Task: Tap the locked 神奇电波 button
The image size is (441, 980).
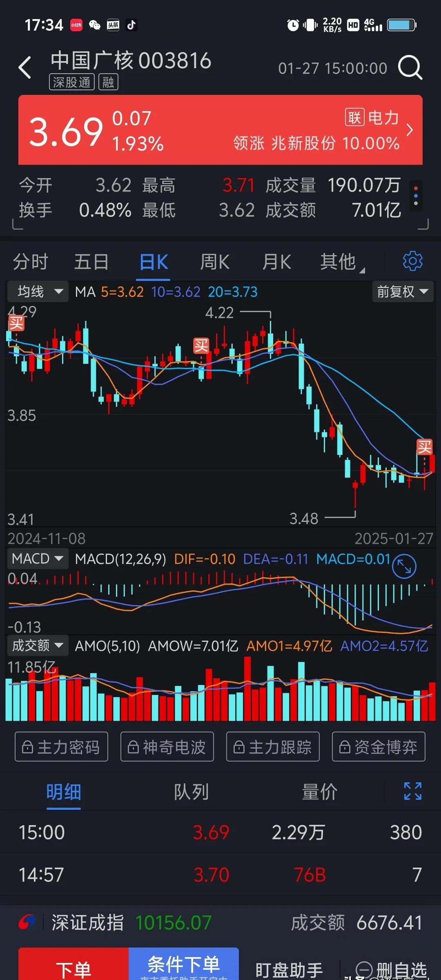Action: click(167, 747)
